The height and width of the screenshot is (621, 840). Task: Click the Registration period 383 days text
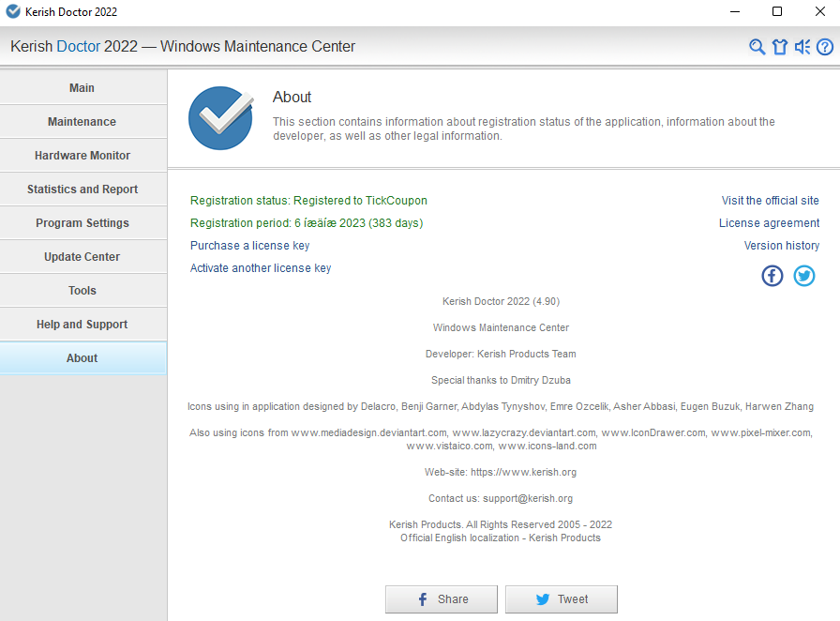pos(307,223)
